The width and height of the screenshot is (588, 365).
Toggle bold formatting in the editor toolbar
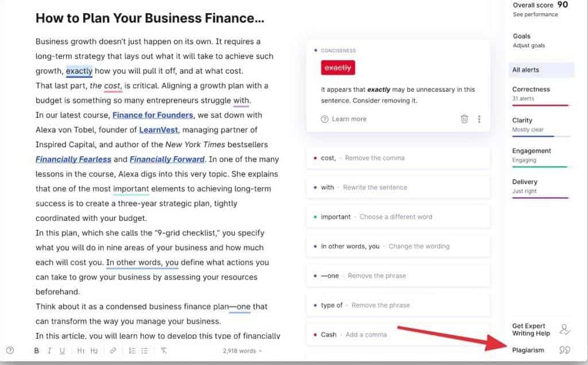(x=36, y=349)
